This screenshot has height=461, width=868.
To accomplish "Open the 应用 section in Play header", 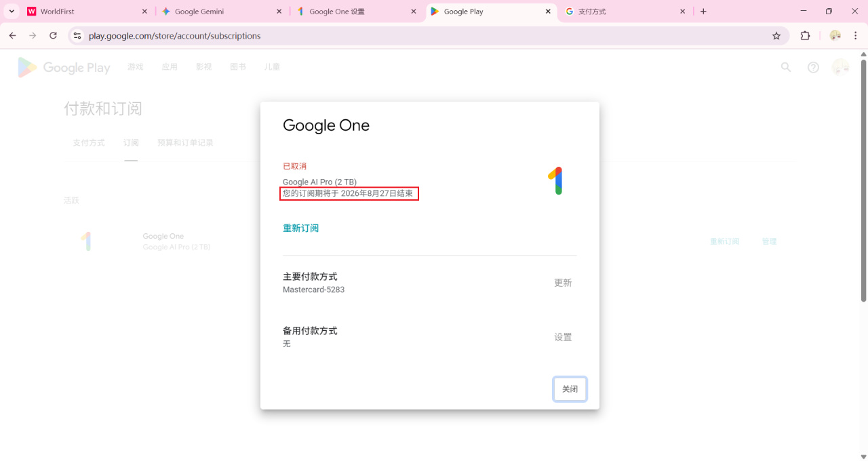I will pyautogui.click(x=170, y=67).
